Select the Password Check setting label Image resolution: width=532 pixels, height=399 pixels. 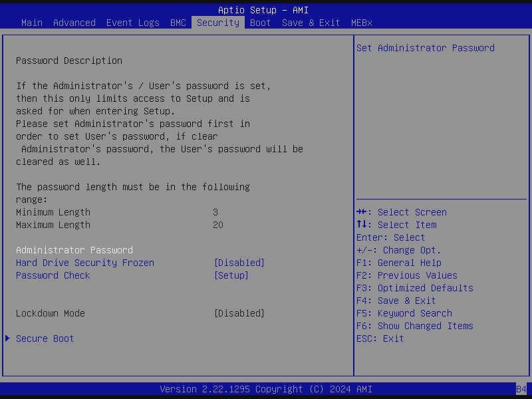pyautogui.click(x=53, y=275)
